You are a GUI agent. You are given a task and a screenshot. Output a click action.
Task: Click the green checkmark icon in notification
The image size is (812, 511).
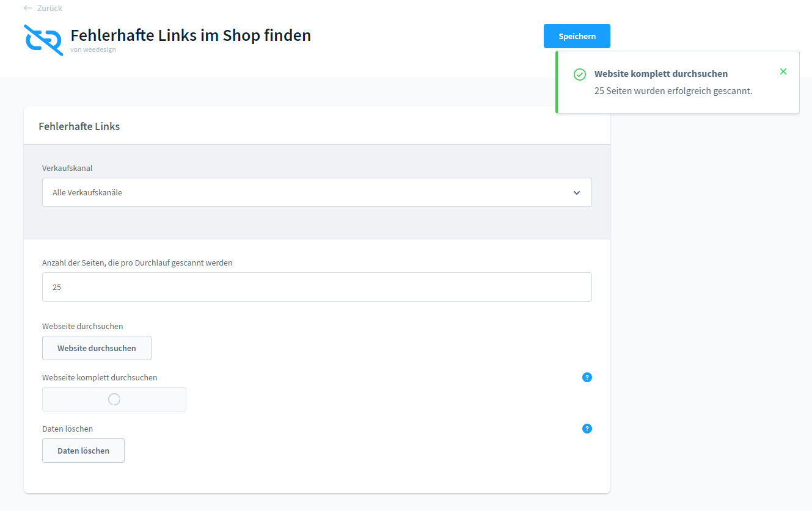pyautogui.click(x=580, y=74)
